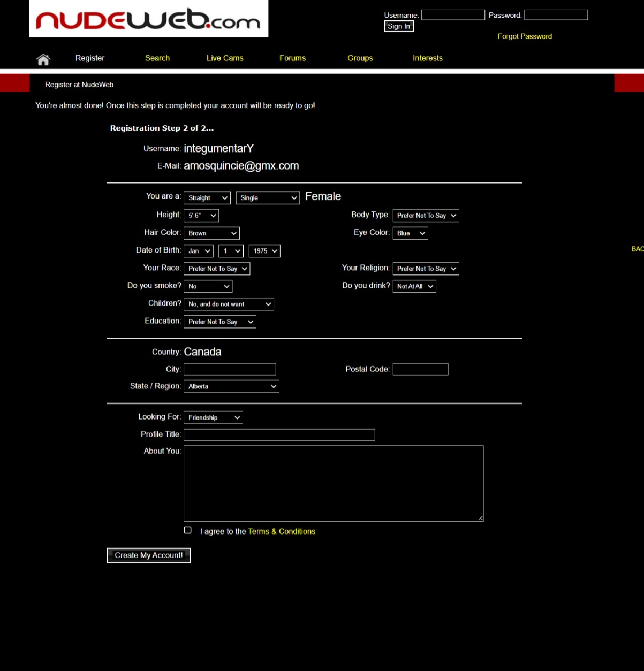Click the Profile Title input field
This screenshot has width=644, height=671.
[x=279, y=434]
